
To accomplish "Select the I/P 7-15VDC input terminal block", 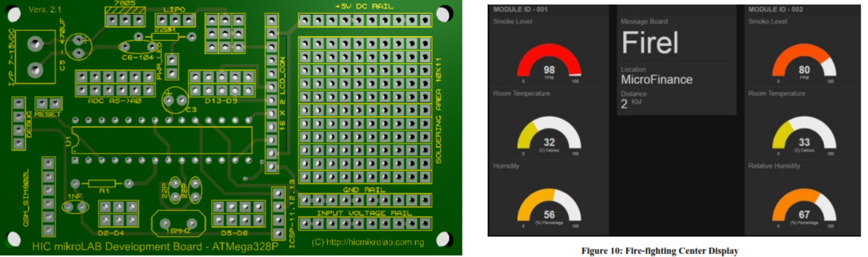I will click(x=35, y=56).
